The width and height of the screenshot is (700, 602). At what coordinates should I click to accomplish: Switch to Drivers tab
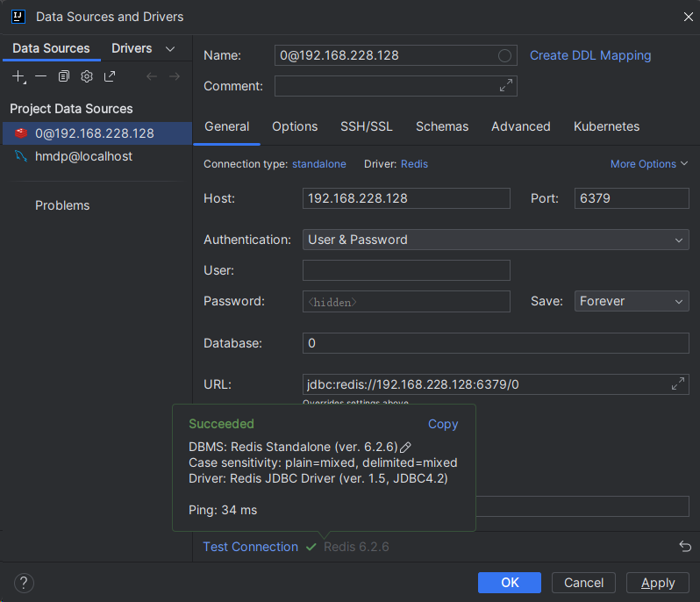[132, 48]
